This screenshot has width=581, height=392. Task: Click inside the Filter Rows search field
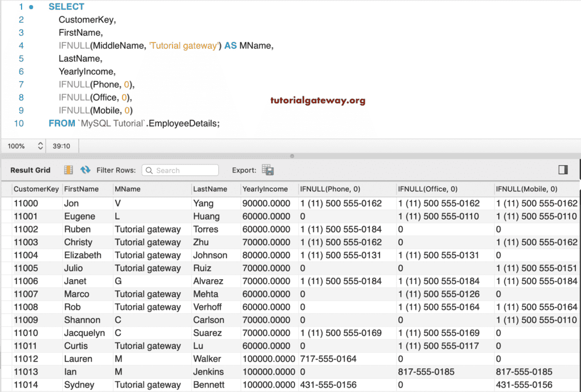point(182,170)
